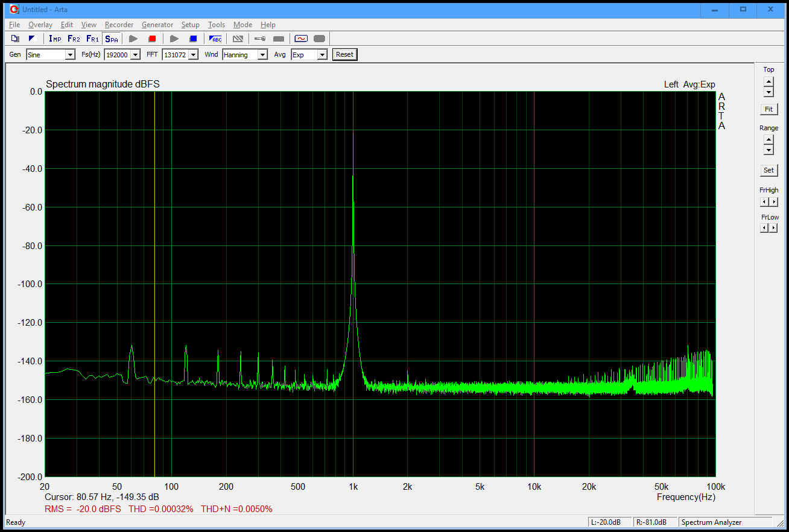Open the File menu
Viewport: 789px width, 532px height.
[14, 25]
